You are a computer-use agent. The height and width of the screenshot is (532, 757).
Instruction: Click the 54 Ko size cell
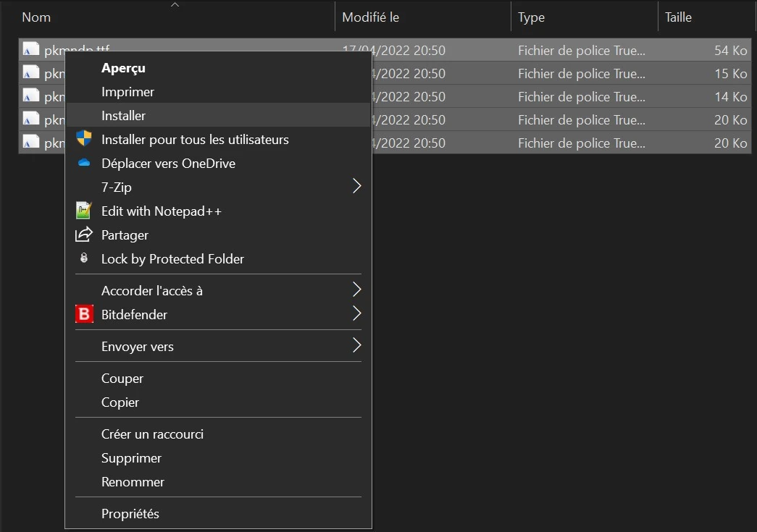pyautogui.click(x=730, y=50)
